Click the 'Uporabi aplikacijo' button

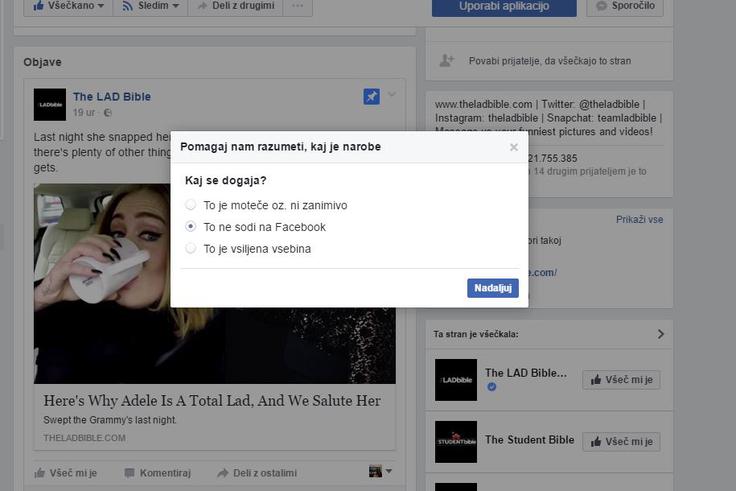click(x=504, y=6)
